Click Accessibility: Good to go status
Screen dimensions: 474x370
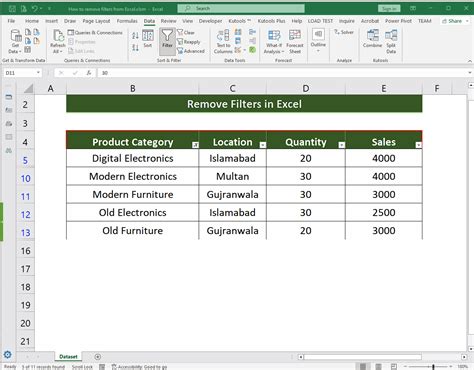click(139, 367)
